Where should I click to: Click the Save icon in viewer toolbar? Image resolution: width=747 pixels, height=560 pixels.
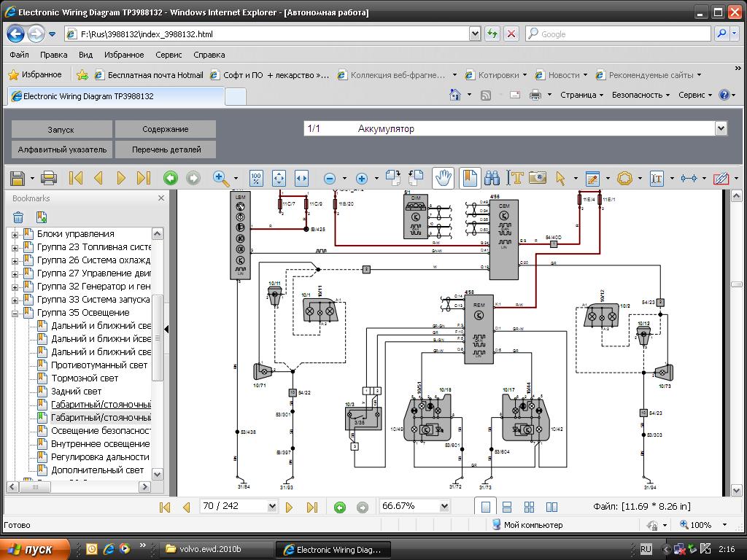pos(18,178)
